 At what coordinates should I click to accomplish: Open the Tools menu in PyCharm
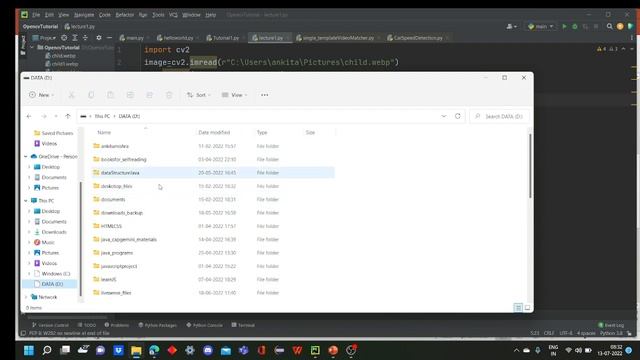click(x=158, y=15)
